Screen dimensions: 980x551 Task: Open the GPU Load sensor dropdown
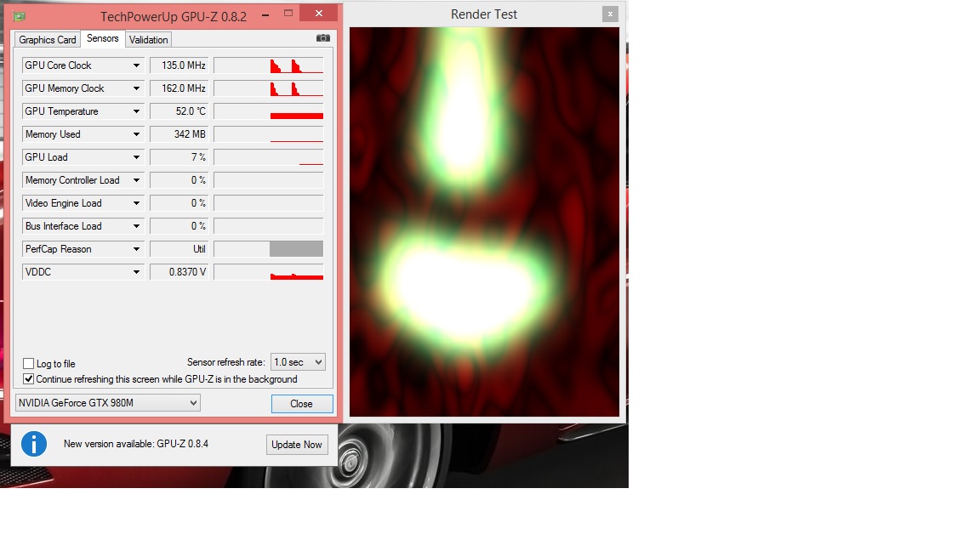click(136, 157)
